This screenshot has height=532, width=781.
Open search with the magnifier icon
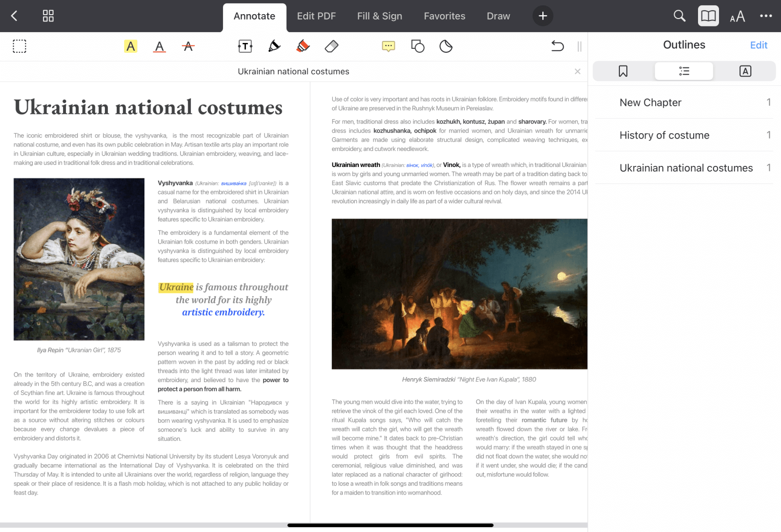click(679, 16)
